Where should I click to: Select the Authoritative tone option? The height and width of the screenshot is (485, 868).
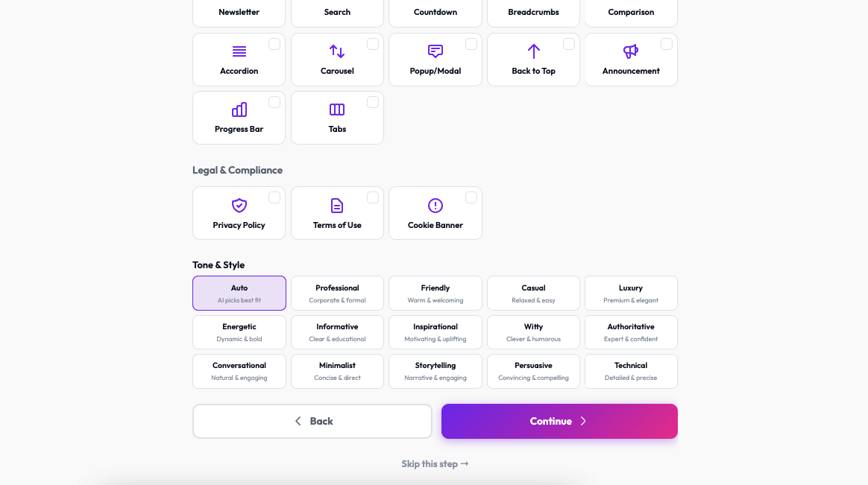(x=631, y=332)
